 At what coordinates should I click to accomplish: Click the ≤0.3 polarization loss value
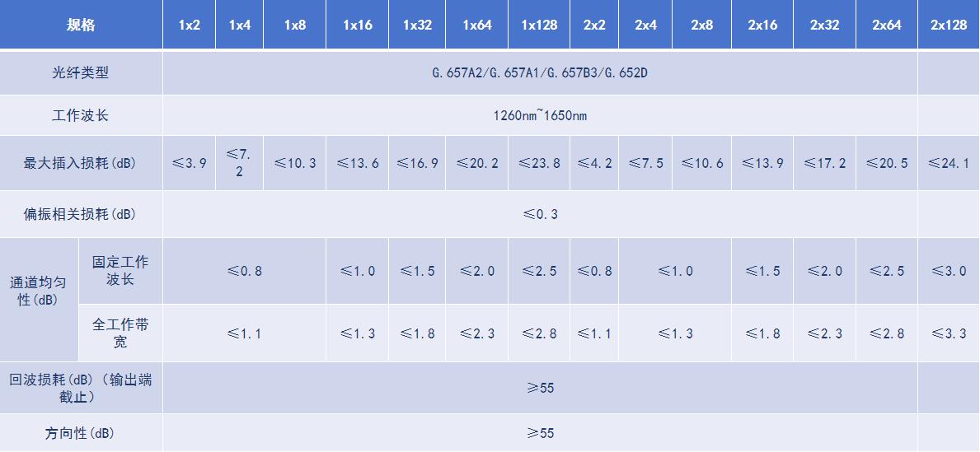[540, 214]
